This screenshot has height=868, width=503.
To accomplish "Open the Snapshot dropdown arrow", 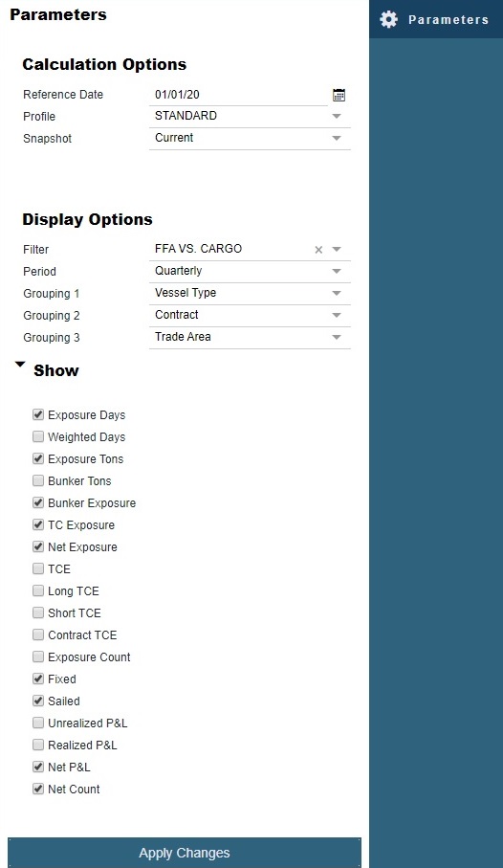I will click(x=337, y=139).
